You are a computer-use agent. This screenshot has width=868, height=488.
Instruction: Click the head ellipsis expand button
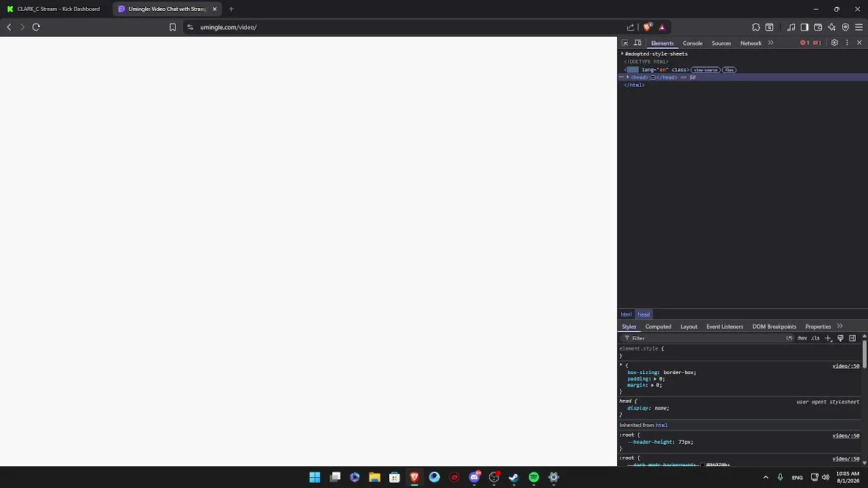pos(652,77)
